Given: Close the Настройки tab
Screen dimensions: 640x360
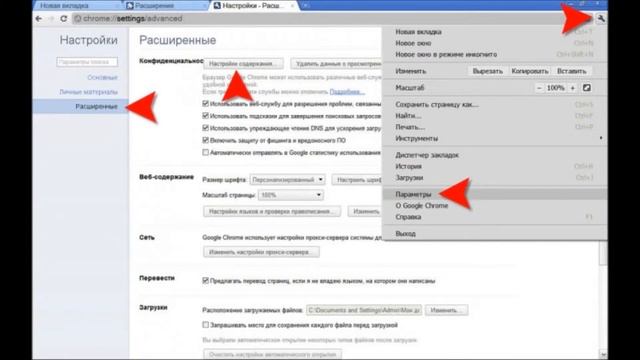Looking at the screenshot, I should coord(292,6).
